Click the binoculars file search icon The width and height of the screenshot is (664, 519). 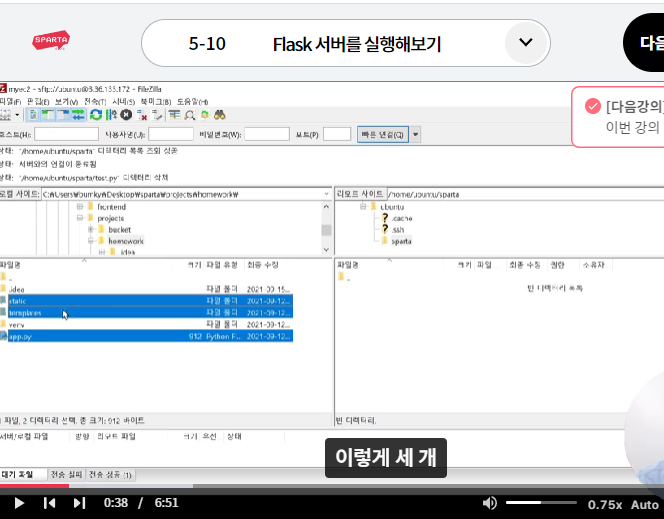pos(219,115)
